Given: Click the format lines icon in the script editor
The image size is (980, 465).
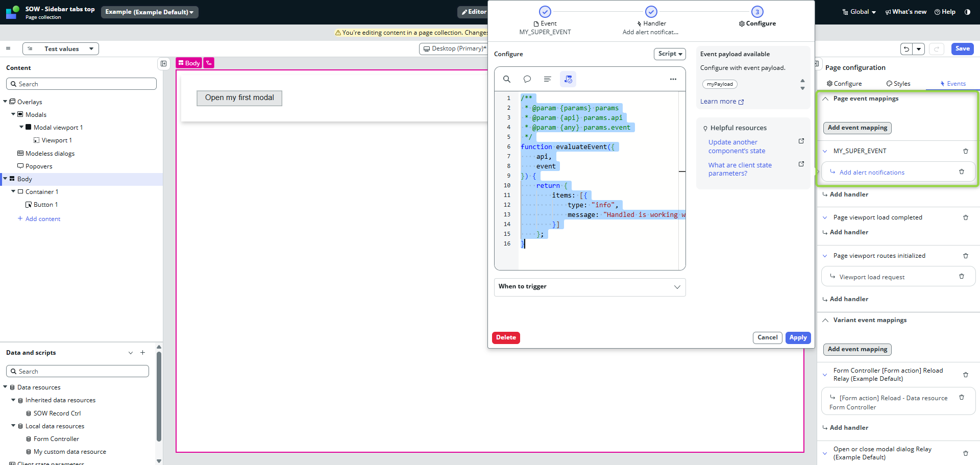Looking at the screenshot, I should tap(547, 79).
